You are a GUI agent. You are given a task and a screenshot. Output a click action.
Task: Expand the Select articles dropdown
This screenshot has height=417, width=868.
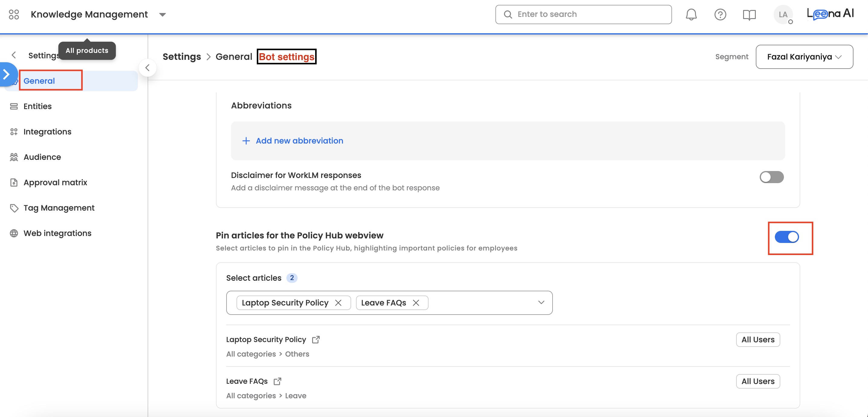click(541, 302)
